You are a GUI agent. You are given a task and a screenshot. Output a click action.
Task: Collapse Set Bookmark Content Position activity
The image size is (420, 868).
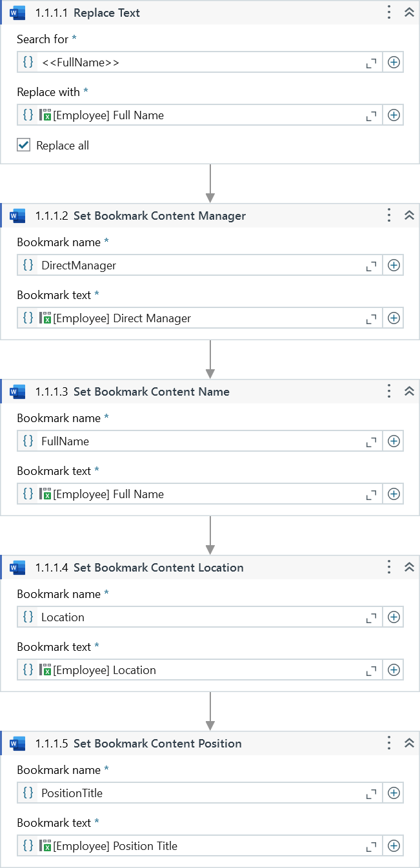click(409, 743)
